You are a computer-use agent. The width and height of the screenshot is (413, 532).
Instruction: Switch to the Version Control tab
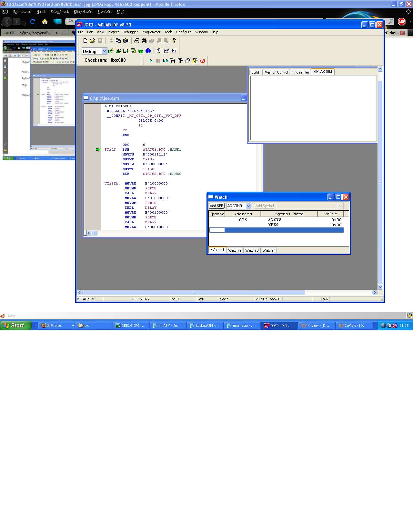(276, 72)
